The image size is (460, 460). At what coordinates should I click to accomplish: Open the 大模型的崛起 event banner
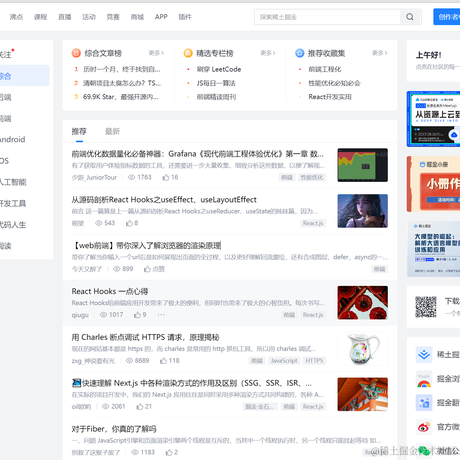tap(433, 249)
